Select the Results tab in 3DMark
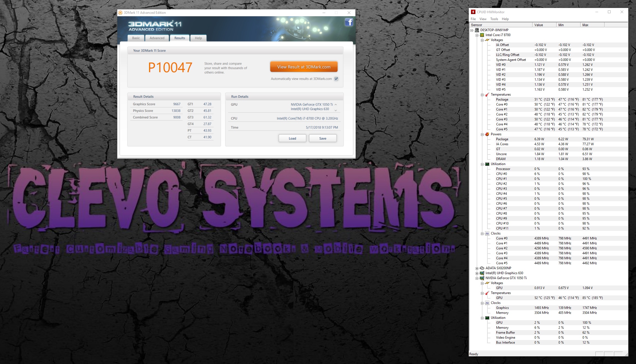 point(180,38)
